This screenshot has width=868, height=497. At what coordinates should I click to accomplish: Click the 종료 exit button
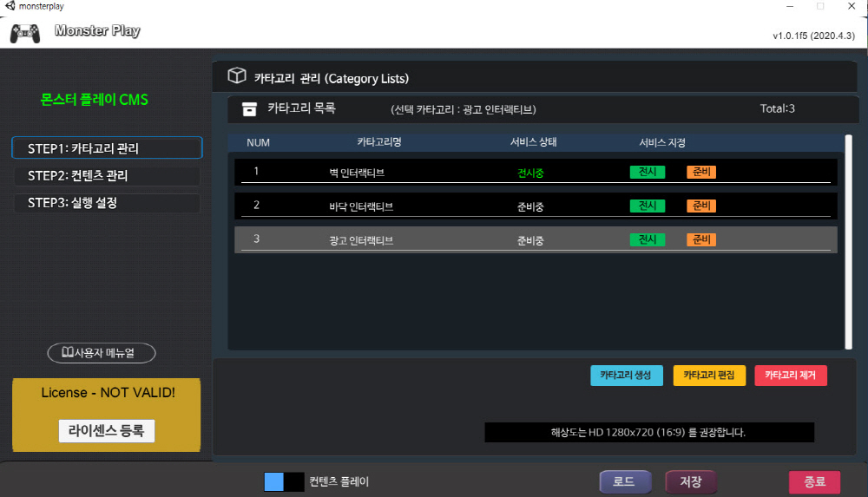[814, 481]
